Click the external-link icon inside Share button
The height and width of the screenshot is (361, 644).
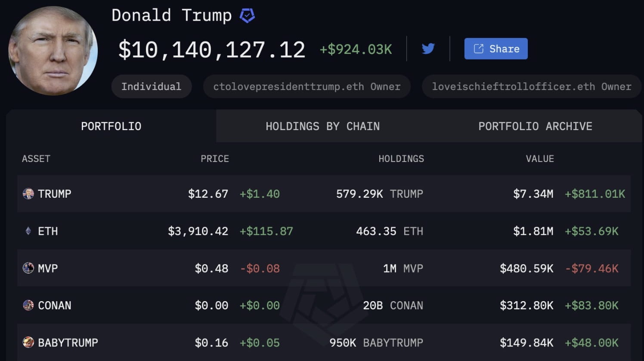coord(478,49)
